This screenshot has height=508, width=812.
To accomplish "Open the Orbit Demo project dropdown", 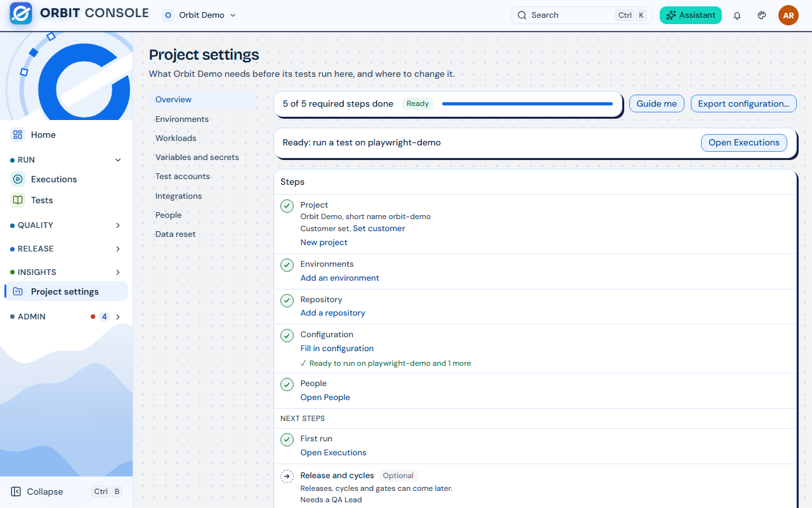I will [199, 15].
